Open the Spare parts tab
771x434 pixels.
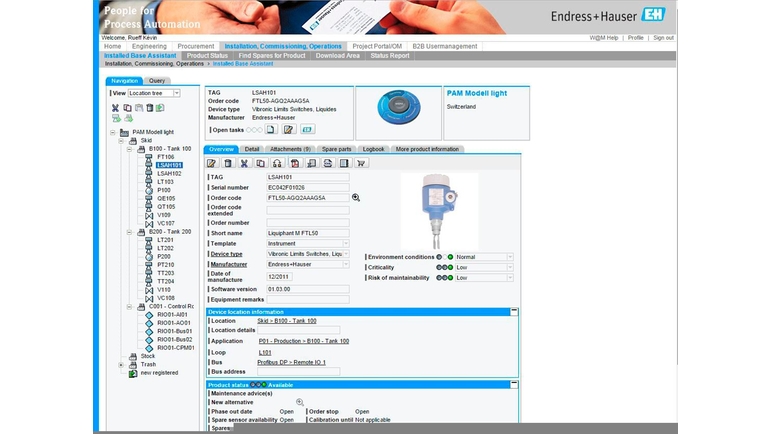(x=336, y=149)
